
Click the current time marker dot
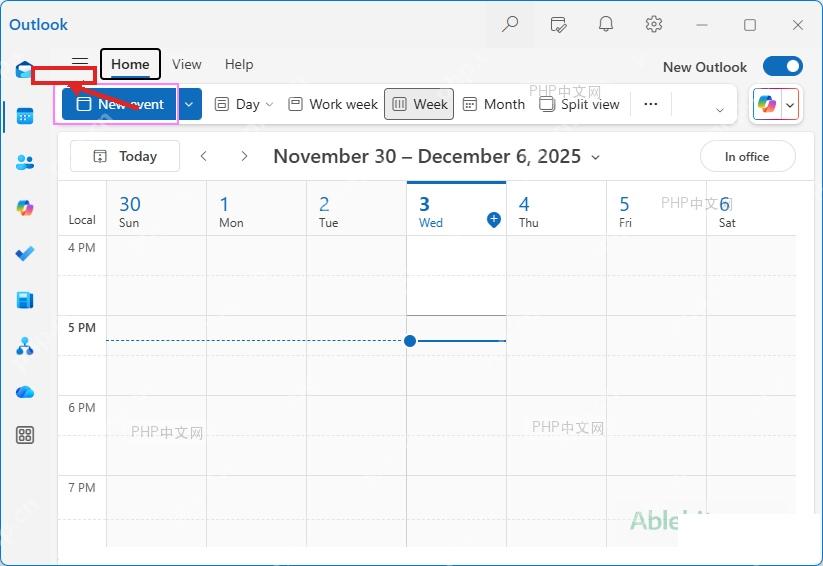tap(410, 341)
